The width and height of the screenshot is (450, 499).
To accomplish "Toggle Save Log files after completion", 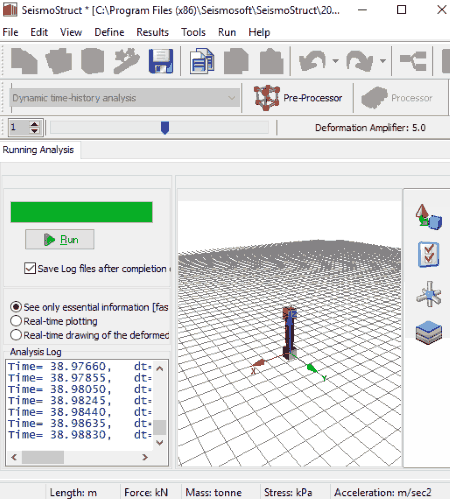I will tap(30, 268).
